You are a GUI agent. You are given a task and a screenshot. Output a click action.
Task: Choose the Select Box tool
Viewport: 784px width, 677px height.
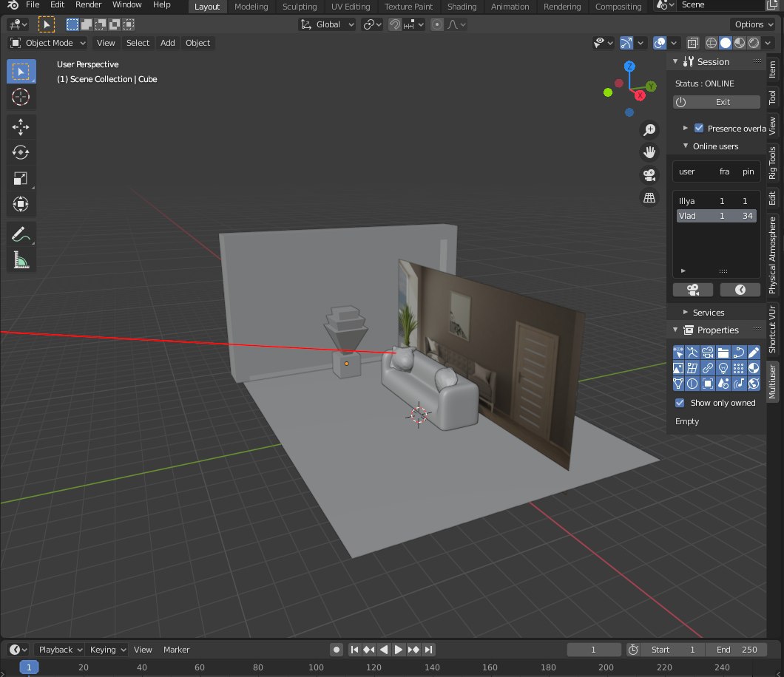(x=21, y=72)
